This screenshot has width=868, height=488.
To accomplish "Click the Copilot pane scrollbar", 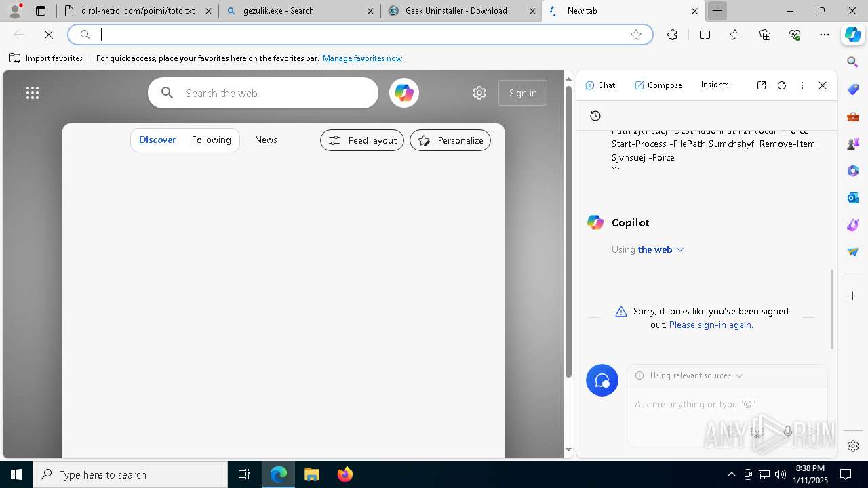I will (x=831, y=309).
